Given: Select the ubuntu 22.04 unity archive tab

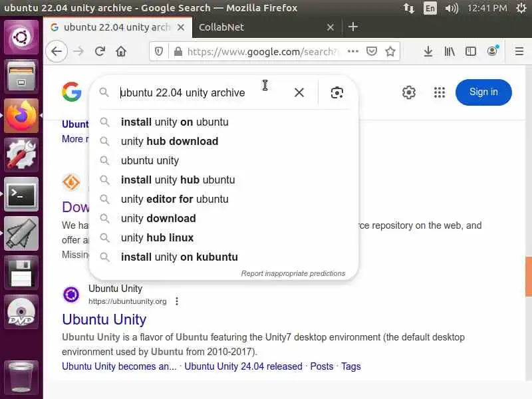Looking at the screenshot, I should pos(118,27).
